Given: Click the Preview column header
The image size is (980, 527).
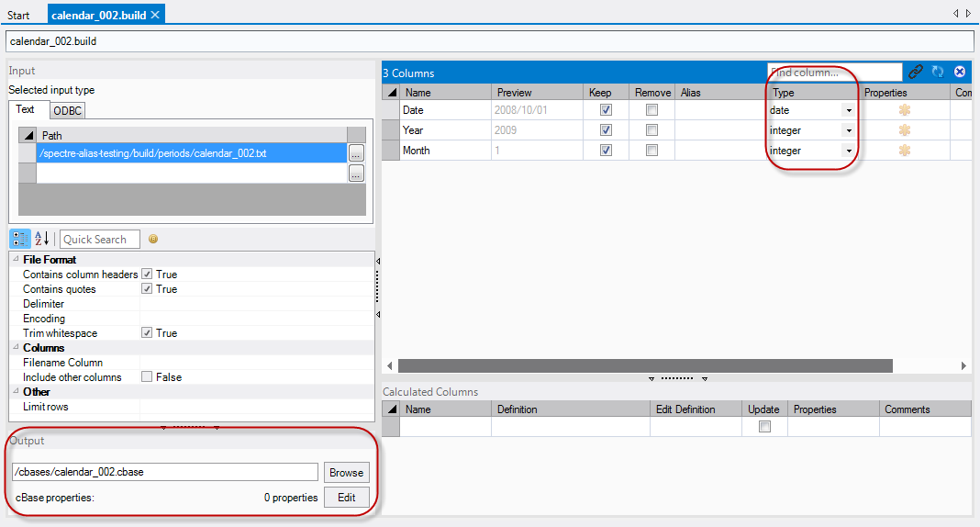Looking at the screenshot, I should coord(537,92).
